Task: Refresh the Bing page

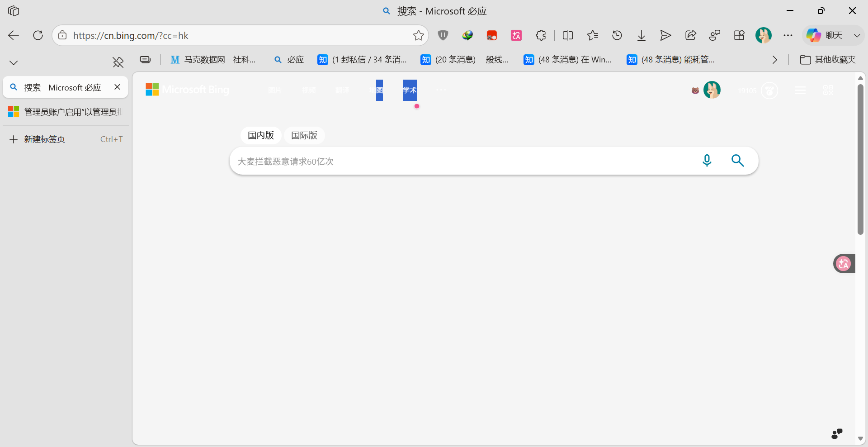Action: pyautogui.click(x=38, y=35)
